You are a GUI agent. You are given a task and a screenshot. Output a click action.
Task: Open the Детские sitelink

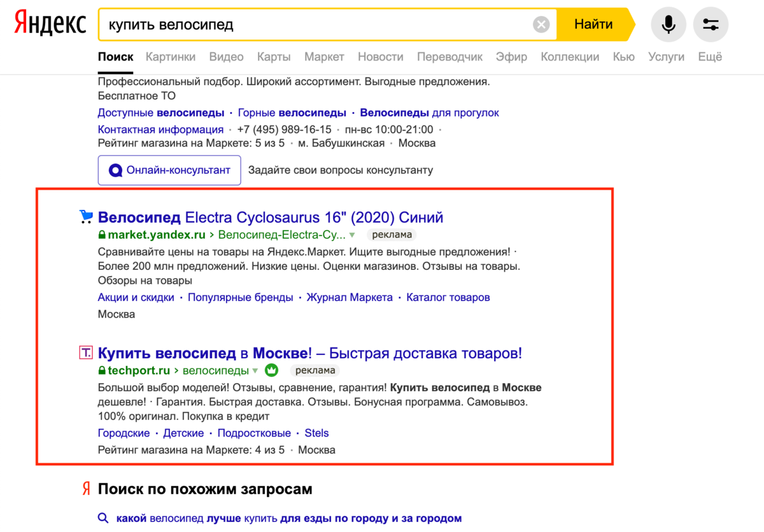coord(183,433)
